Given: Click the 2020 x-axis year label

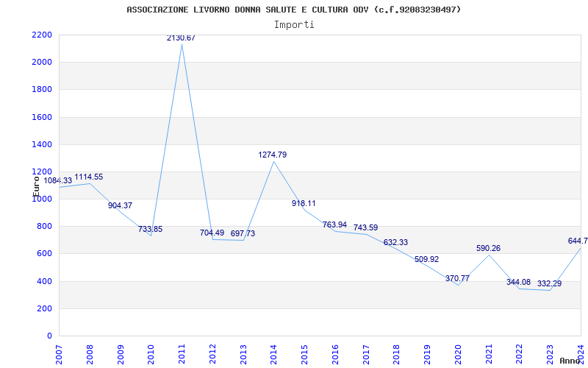Looking at the screenshot, I should pyautogui.click(x=458, y=355).
